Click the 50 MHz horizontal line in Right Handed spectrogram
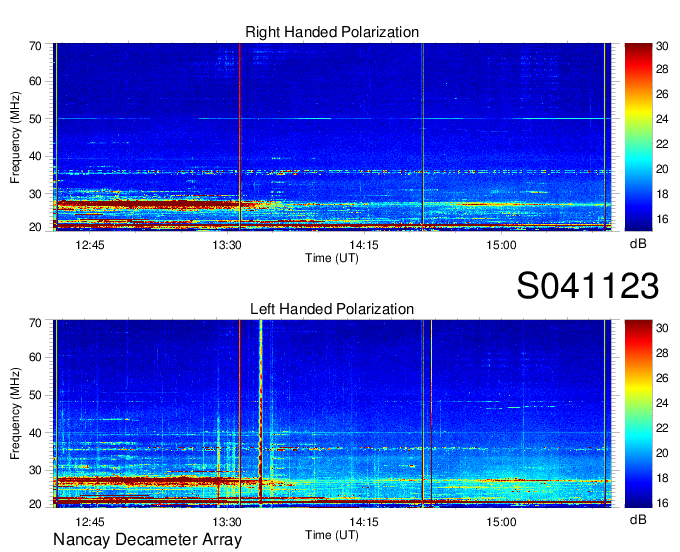The width and height of the screenshot is (680, 552). (x=333, y=118)
